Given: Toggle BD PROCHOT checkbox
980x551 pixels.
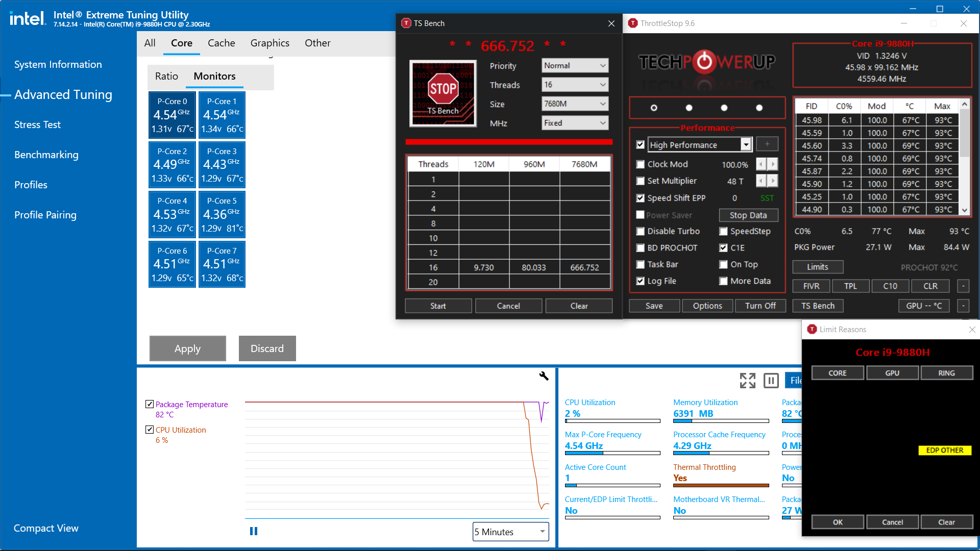Looking at the screenshot, I should 641,248.
